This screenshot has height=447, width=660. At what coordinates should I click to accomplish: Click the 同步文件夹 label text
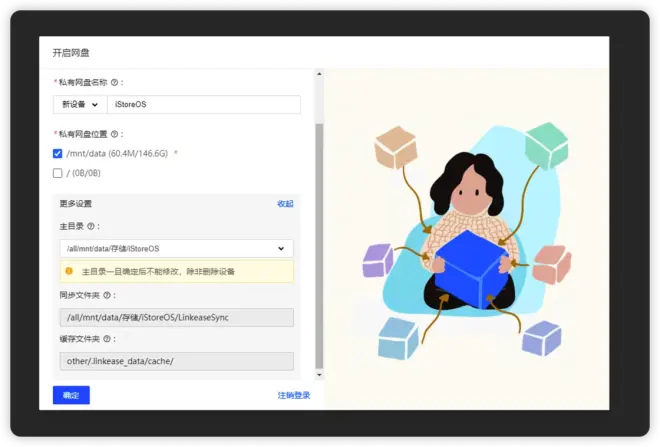click(x=80, y=295)
